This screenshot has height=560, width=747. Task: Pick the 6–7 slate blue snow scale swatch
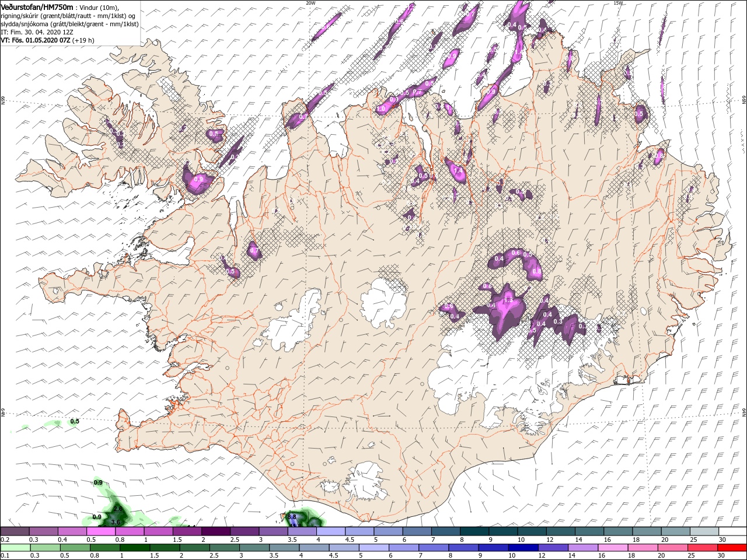tap(416, 531)
